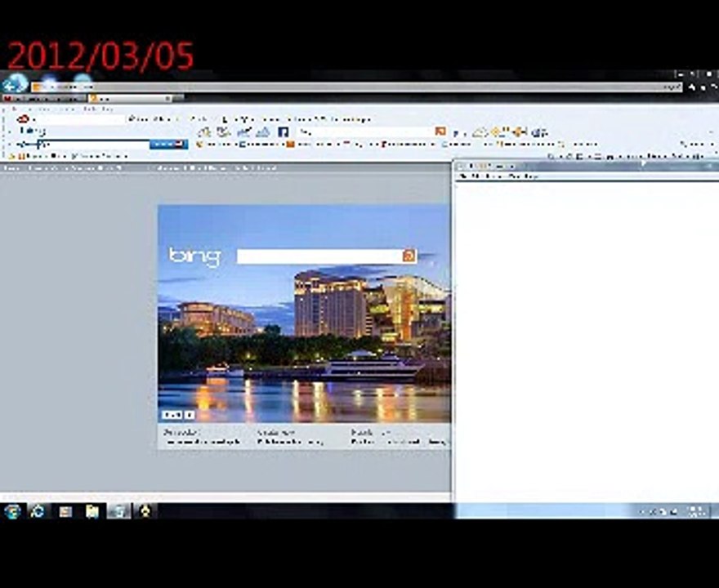The image size is (719, 588).
Task: Click the next-image arrow on Bing photo
Action: click(190, 415)
